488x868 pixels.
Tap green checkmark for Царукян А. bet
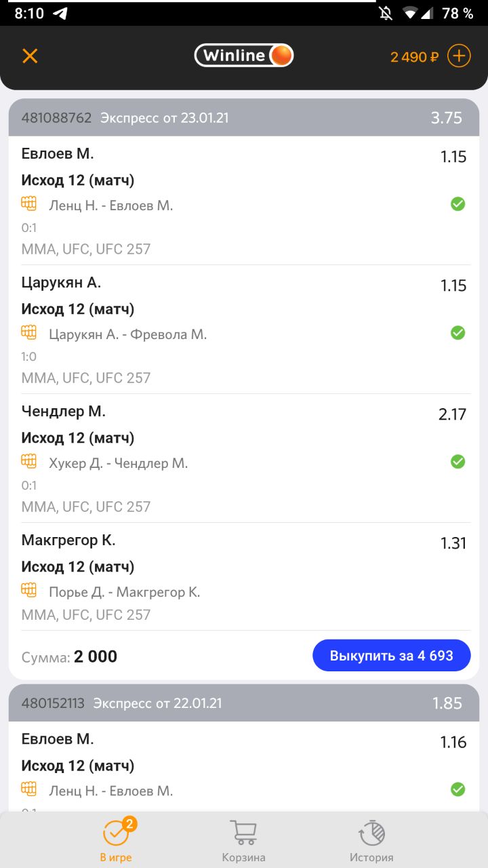click(x=458, y=333)
